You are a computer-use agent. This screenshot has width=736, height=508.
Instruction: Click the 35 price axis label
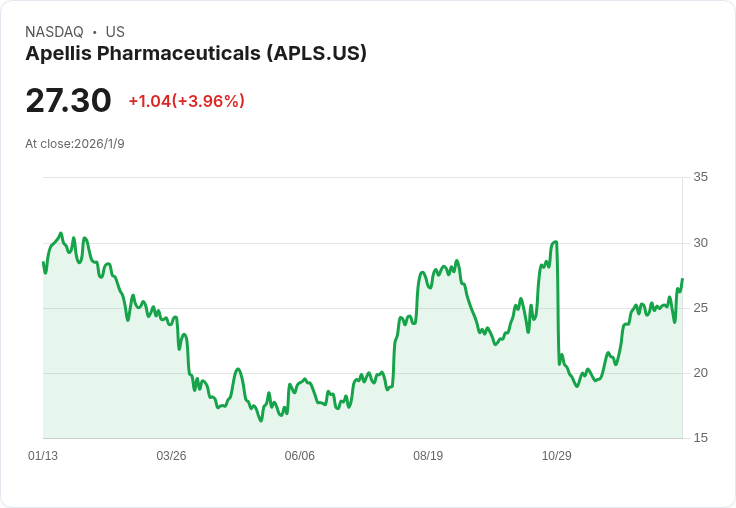coord(700,177)
